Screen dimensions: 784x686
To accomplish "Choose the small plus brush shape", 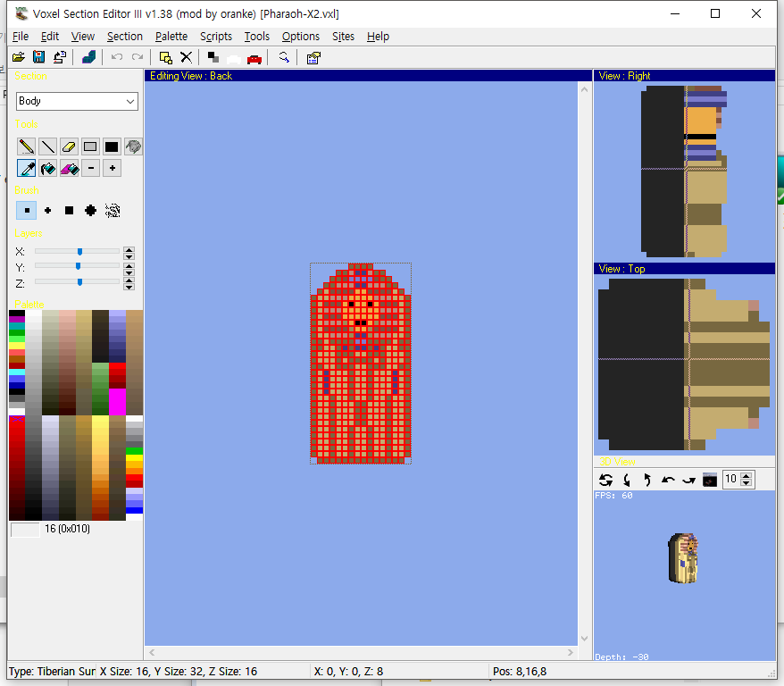I will pyautogui.click(x=48, y=211).
